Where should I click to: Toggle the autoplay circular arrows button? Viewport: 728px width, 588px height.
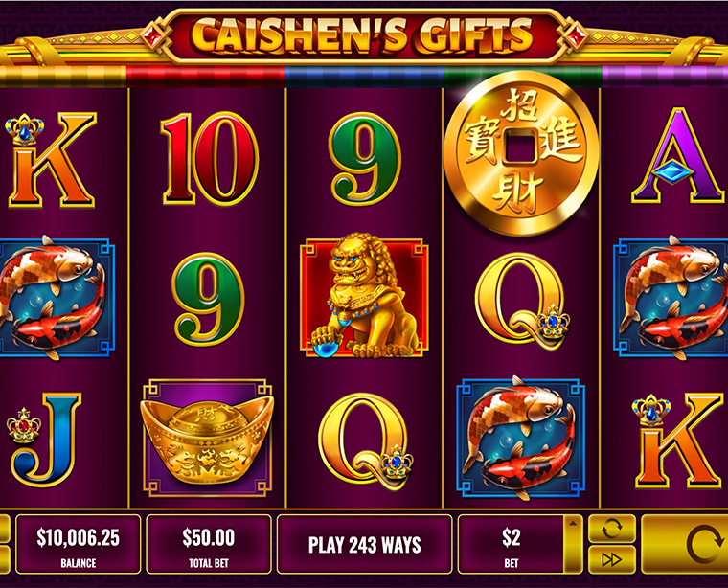[x=612, y=528]
